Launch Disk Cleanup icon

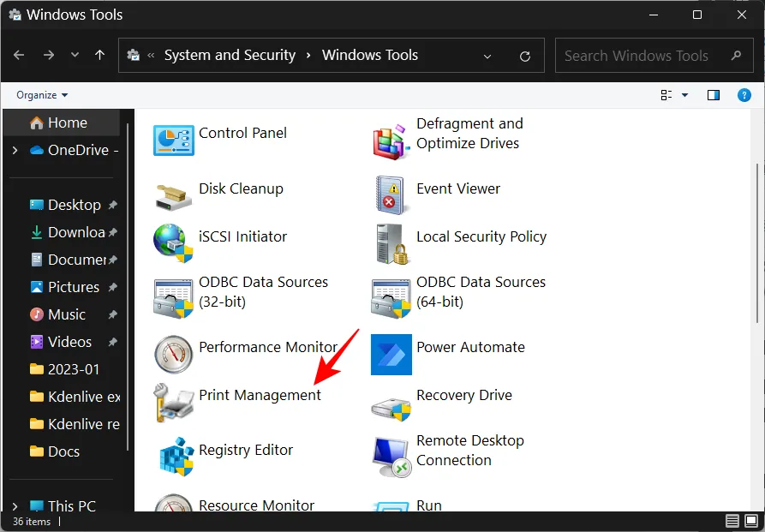[x=174, y=195]
